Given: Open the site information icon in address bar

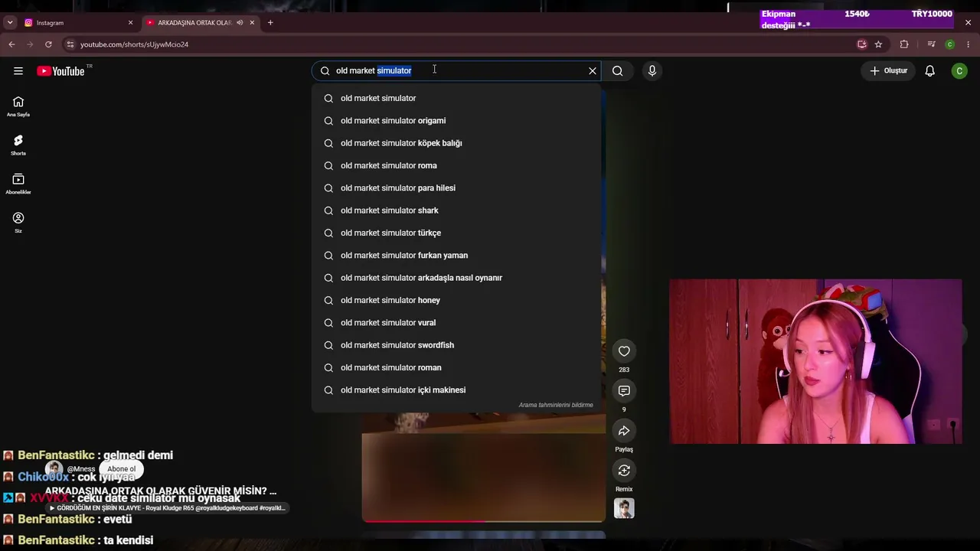Looking at the screenshot, I should [70, 44].
